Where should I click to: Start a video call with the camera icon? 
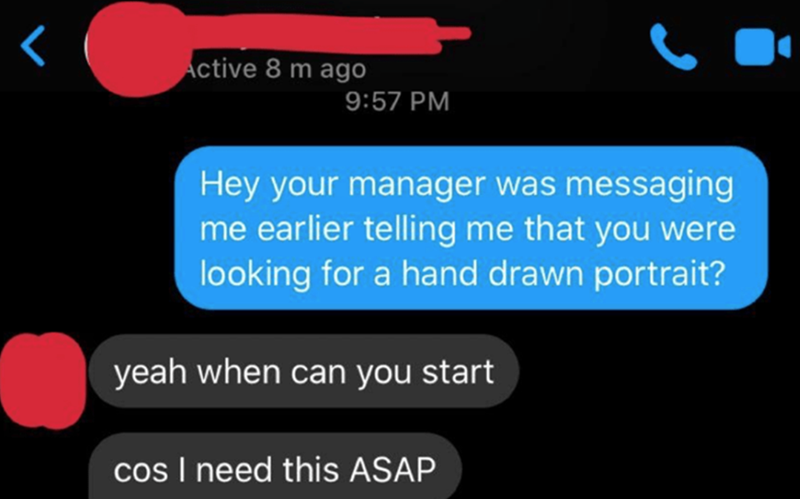point(763,47)
